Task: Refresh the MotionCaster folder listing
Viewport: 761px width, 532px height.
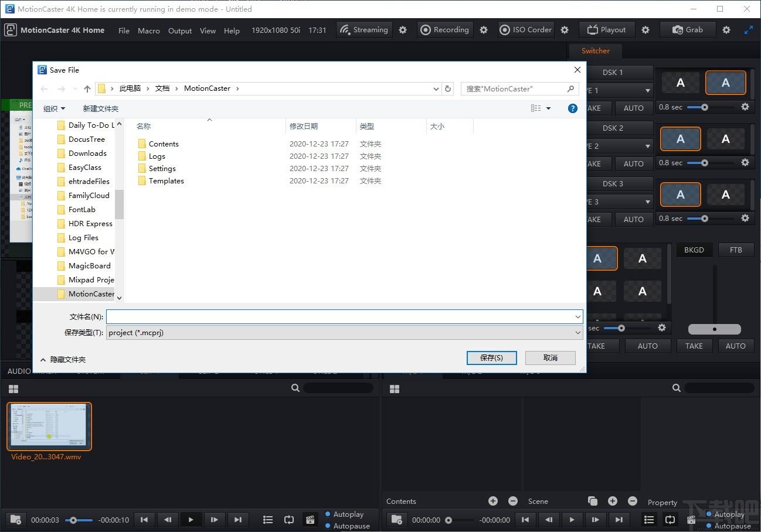Action: 448,88
